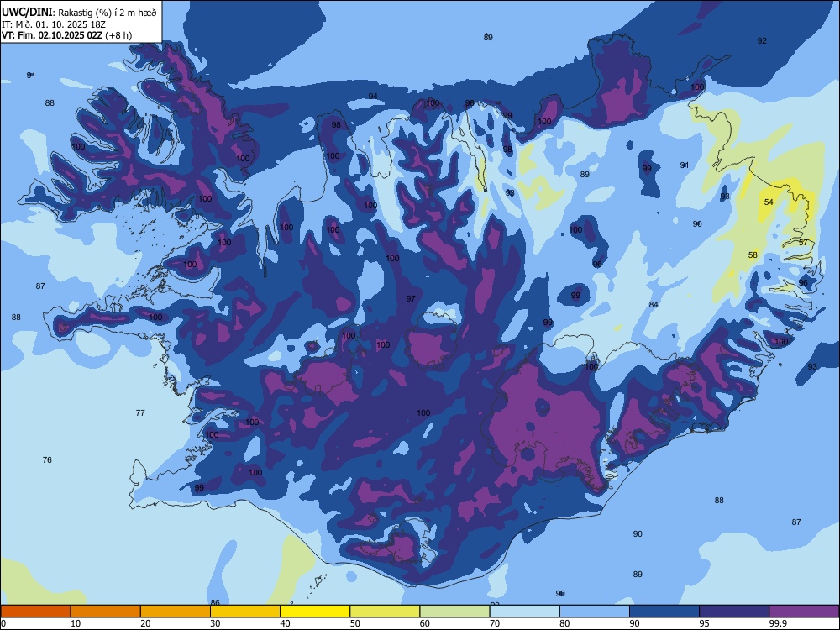This screenshot has width=840, height=630.
Task: Click the humidity value 97 on the map
Action: coord(411,298)
